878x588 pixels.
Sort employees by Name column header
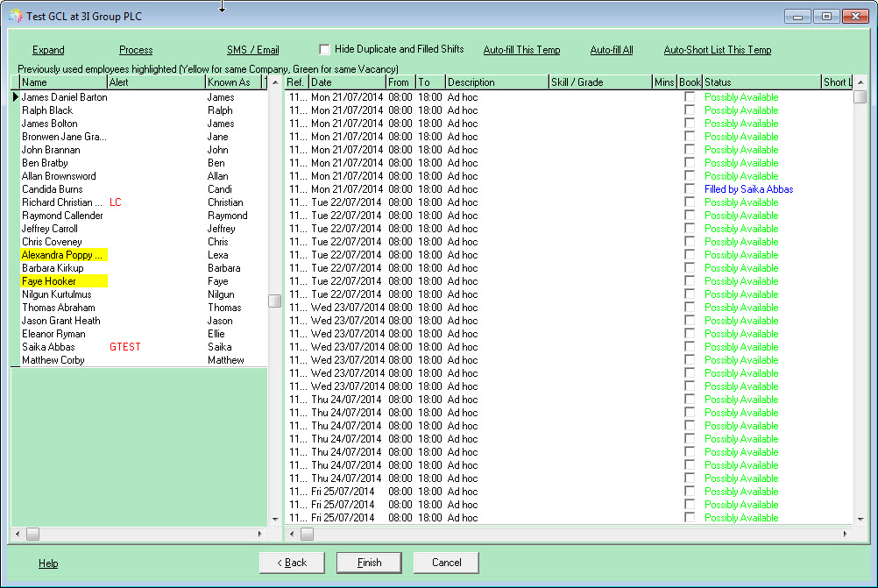point(63,82)
